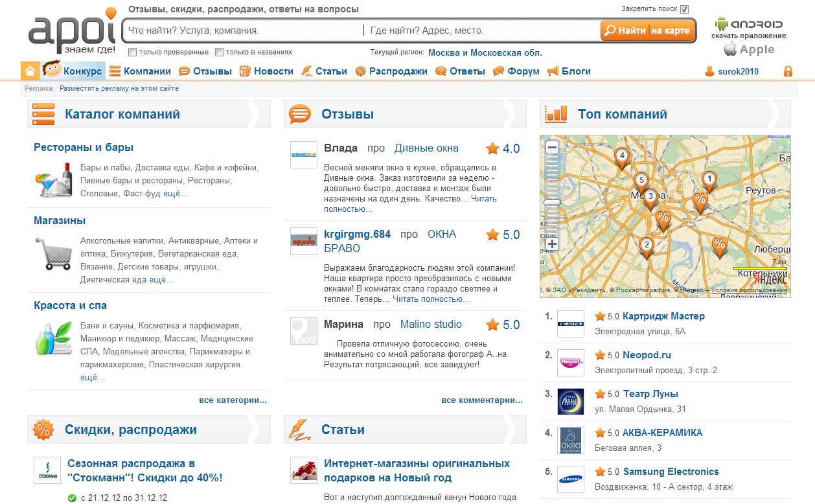Zoom out the map with the minus button
Screen dimensions: 815x504
click(x=553, y=148)
